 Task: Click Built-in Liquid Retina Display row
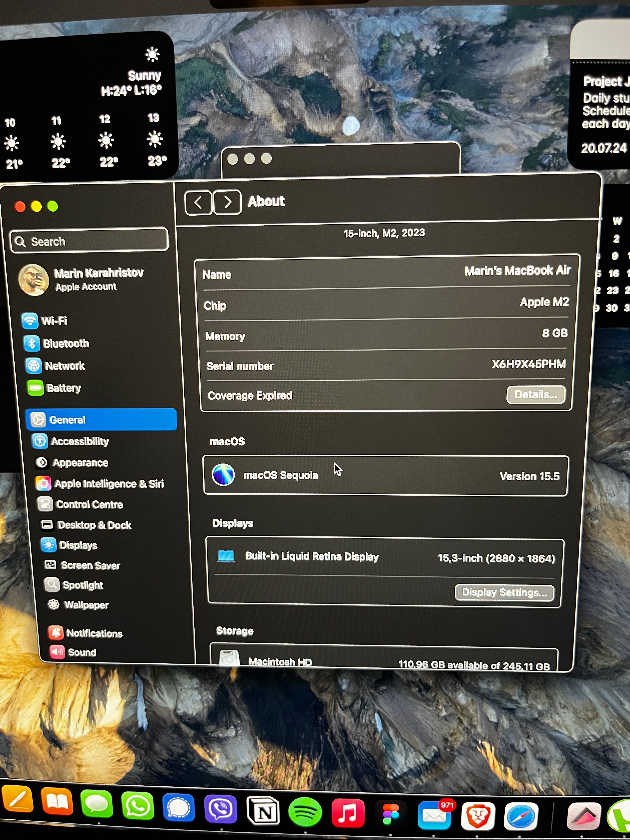[x=385, y=557]
